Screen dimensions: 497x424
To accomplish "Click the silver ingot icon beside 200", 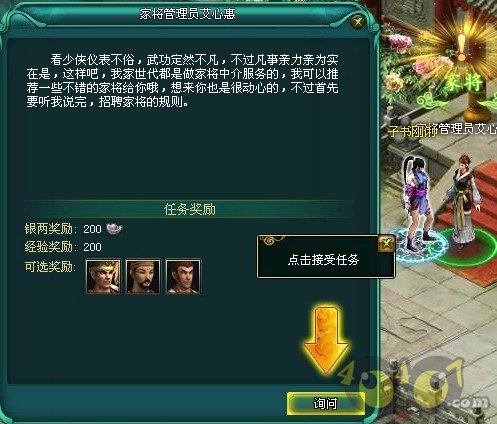I will [x=114, y=229].
